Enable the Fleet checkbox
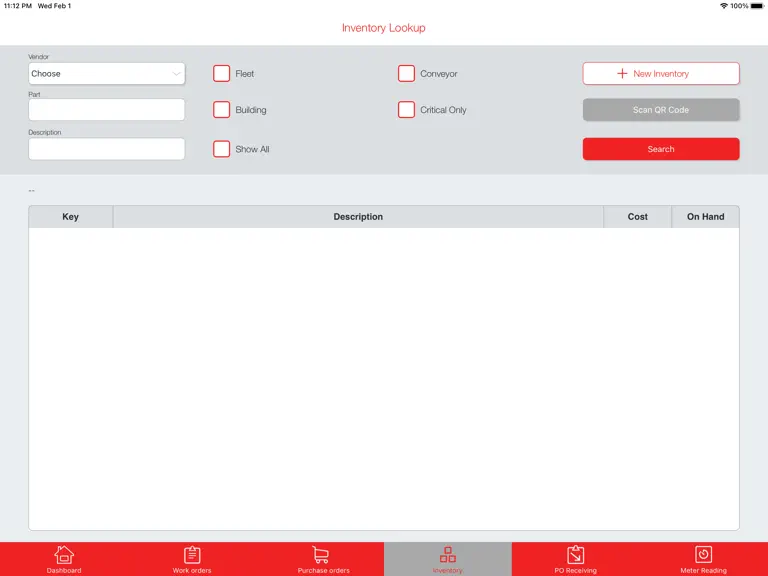The height and width of the screenshot is (576, 768). pos(221,73)
